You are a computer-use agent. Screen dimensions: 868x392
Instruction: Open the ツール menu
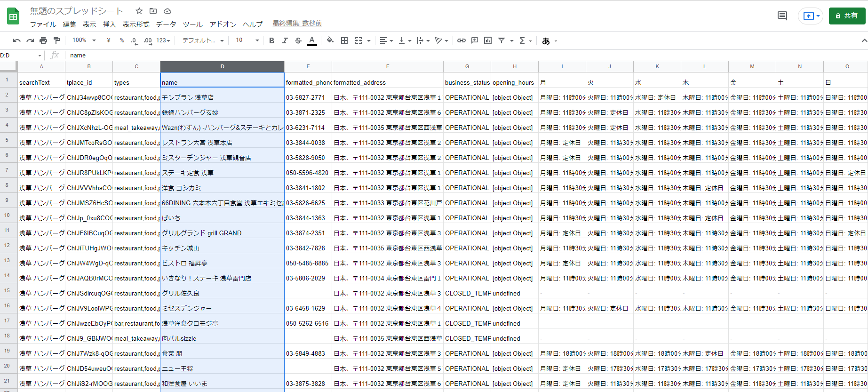tap(192, 24)
